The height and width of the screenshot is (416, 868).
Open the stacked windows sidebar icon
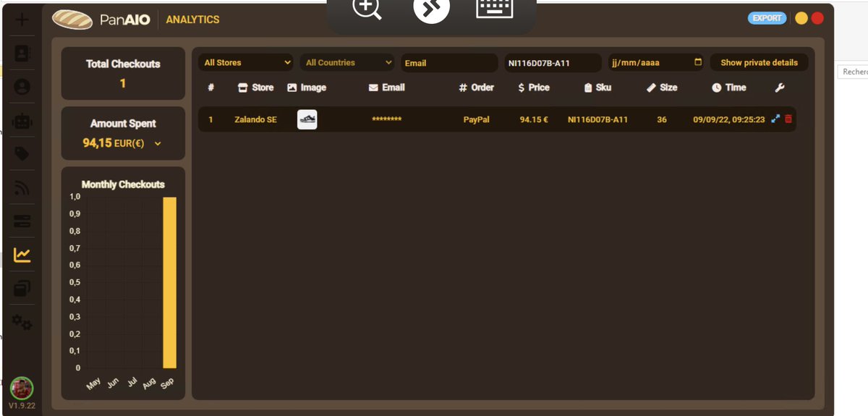point(22,289)
